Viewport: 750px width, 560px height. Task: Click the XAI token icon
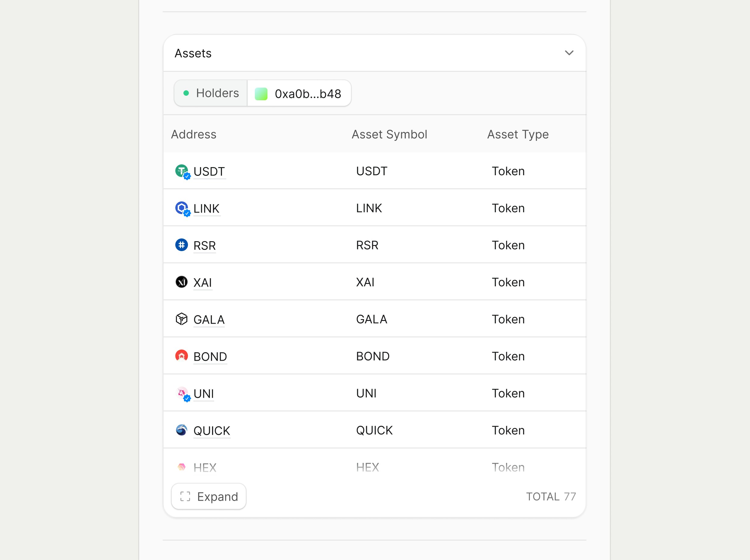(x=182, y=282)
